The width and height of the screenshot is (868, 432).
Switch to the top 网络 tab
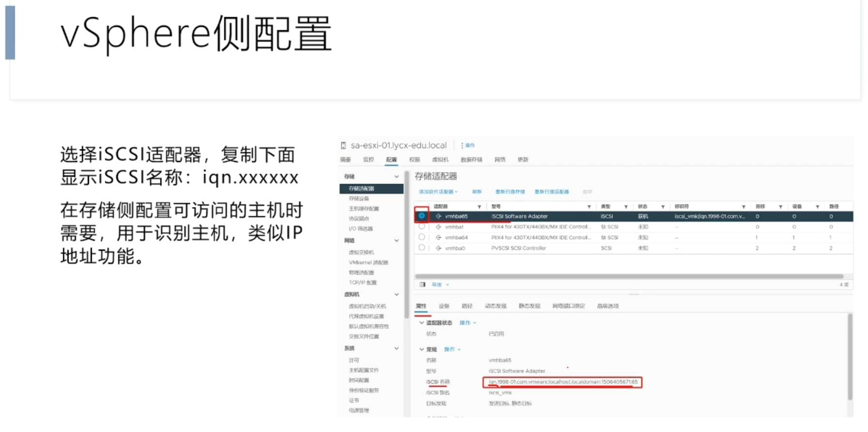pyautogui.click(x=500, y=159)
